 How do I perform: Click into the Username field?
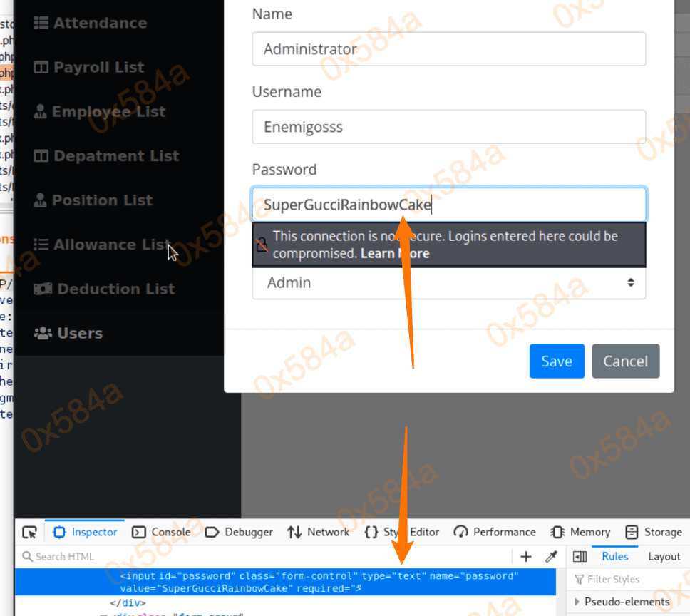448,127
